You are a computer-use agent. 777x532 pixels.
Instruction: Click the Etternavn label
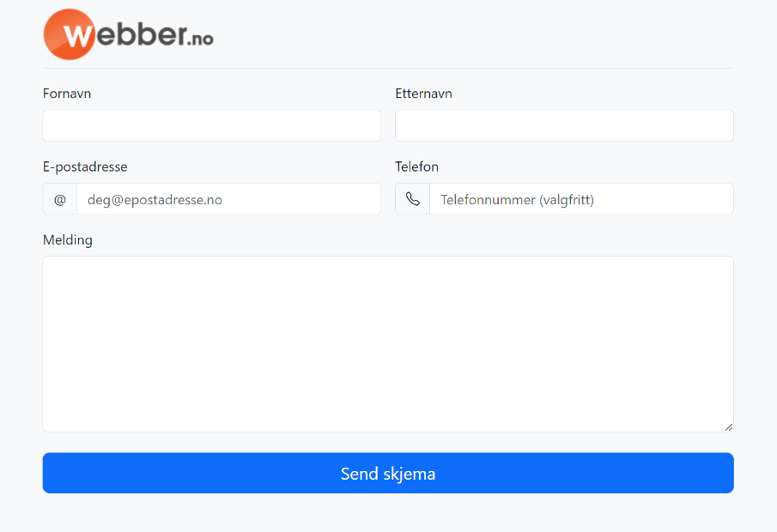(x=423, y=94)
